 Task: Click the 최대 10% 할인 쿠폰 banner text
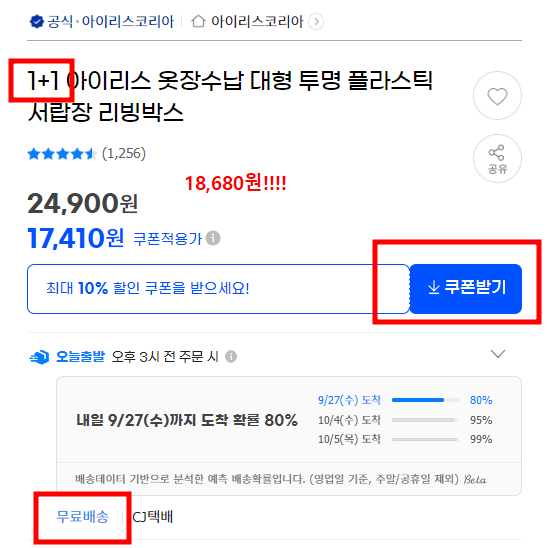[x=147, y=289]
